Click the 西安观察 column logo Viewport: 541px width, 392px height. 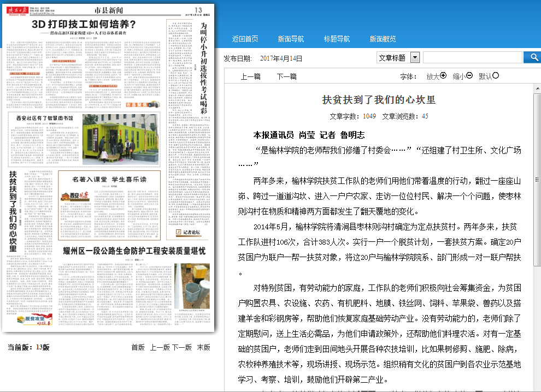[75, 196]
